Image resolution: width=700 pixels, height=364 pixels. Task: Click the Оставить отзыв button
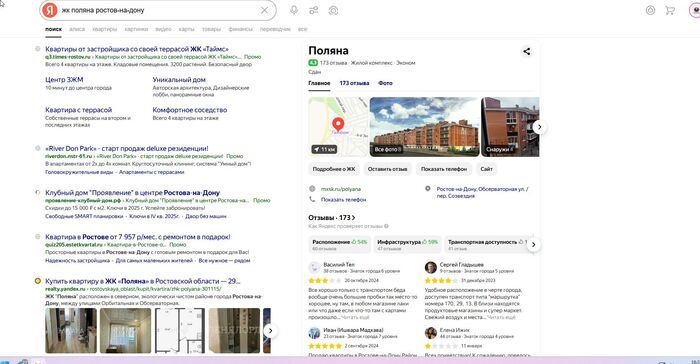point(388,169)
